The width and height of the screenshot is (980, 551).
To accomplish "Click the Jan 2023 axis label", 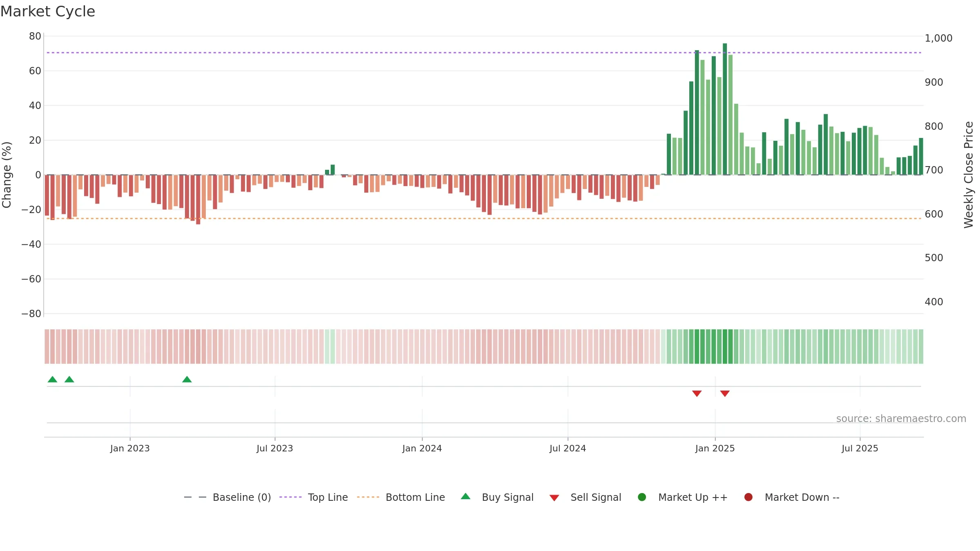I will point(130,448).
